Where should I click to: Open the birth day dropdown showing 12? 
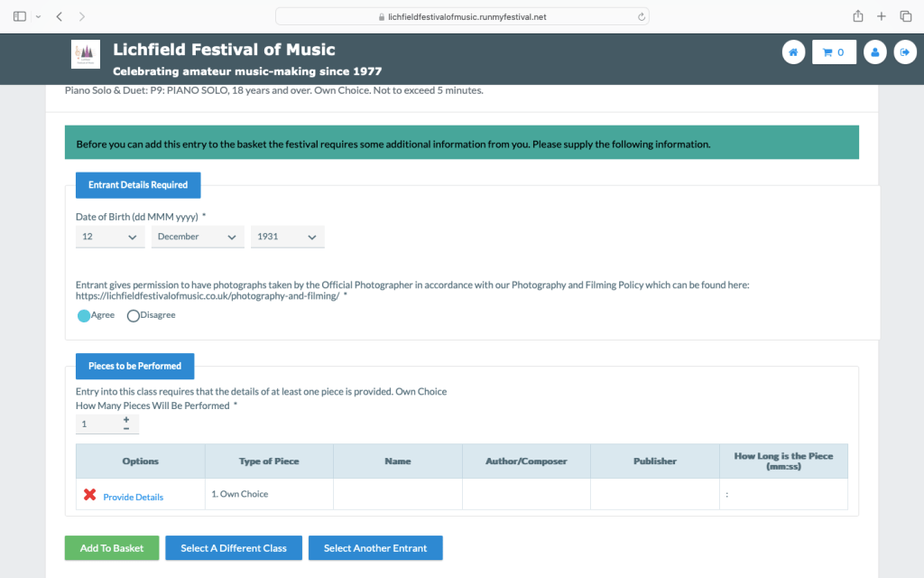[x=110, y=237]
